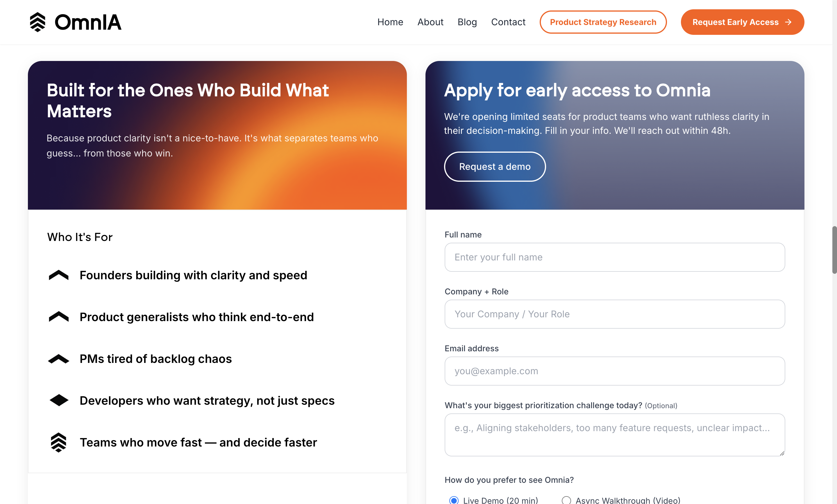Click the Enter your full name field

pos(614,257)
